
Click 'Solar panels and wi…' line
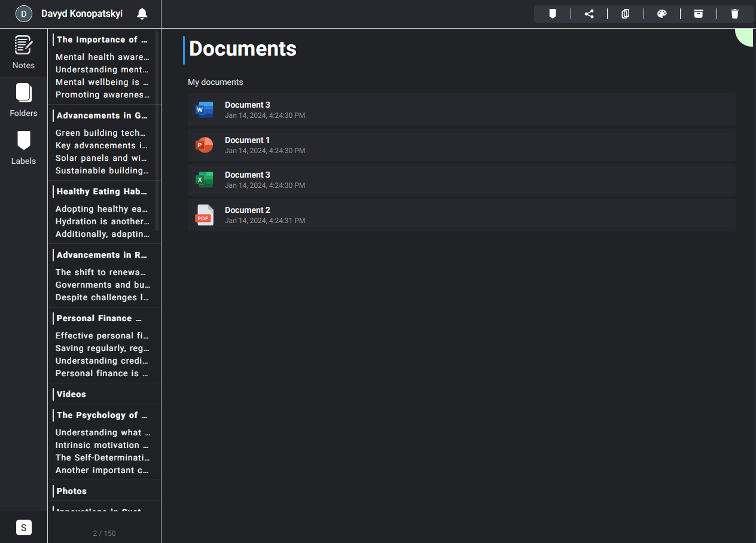tap(102, 158)
